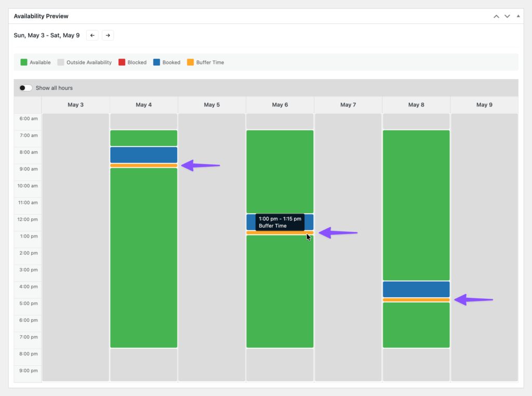This screenshot has height=396, width=532.
Task: Click the Availability Preview panel title
Action: [x=41, y=17]
